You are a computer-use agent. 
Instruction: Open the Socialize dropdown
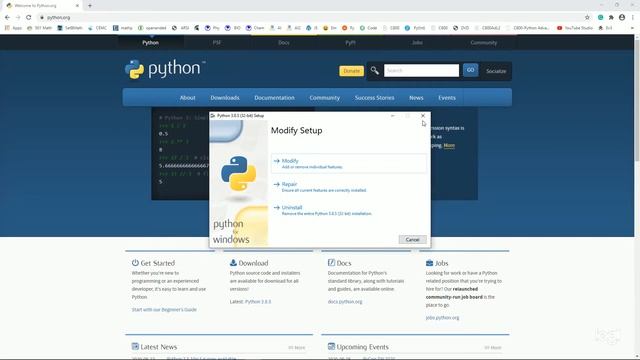click(x=496, y=71)
